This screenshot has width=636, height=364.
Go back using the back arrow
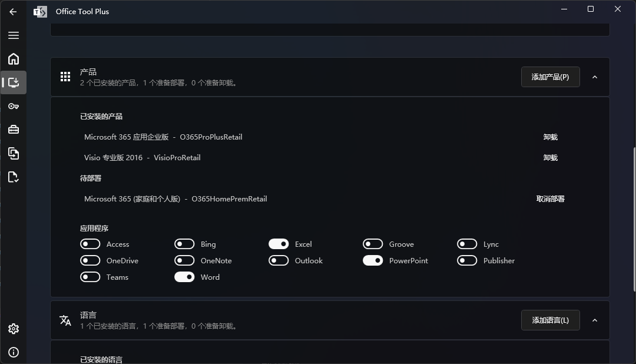(x=13, y=12)
